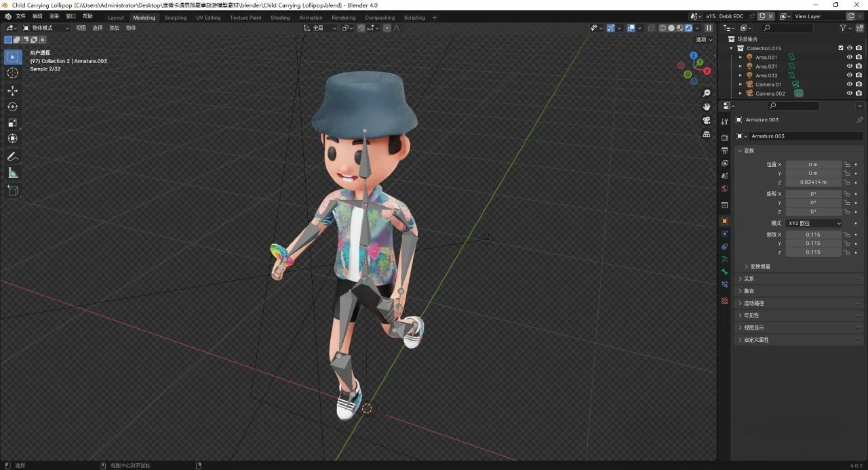Expand the Camera.002 tree item
Screen dimensions: 868x470
pos(740,94)
